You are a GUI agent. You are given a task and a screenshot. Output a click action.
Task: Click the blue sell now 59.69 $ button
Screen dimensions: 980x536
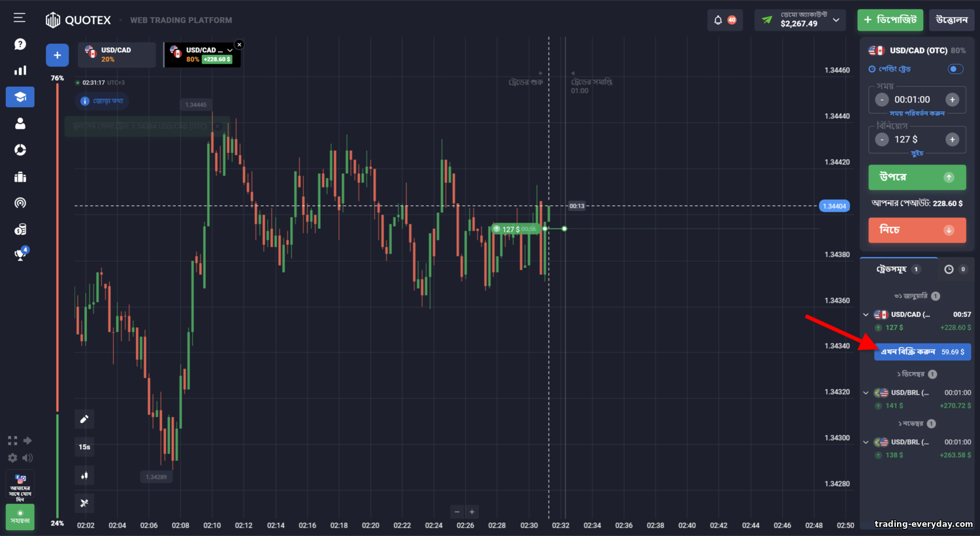pos(923,352)
